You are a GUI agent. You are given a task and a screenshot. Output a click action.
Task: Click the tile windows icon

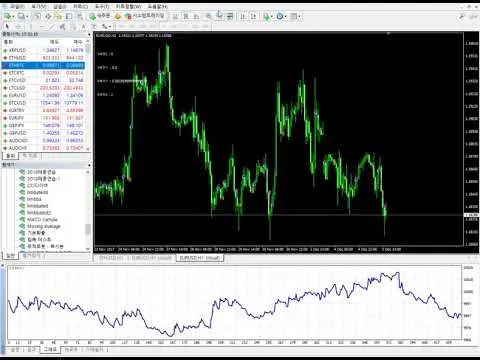(x=230, y=16)
